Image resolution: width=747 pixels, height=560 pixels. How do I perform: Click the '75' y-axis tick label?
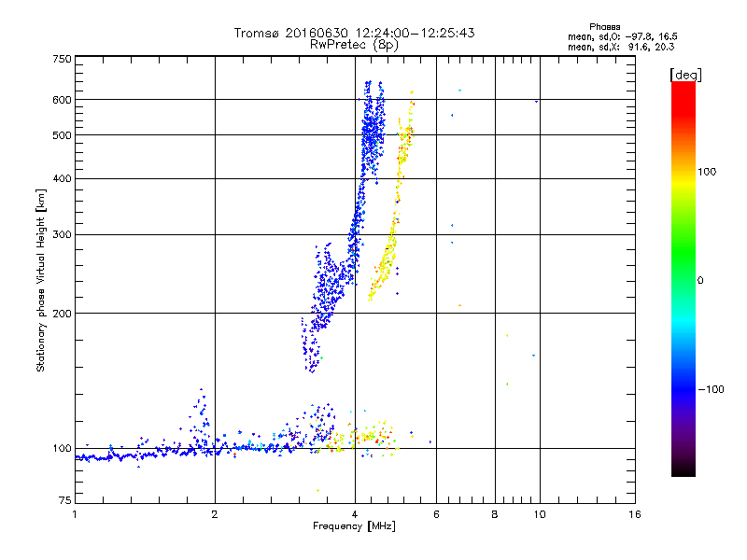coord(65,500)
